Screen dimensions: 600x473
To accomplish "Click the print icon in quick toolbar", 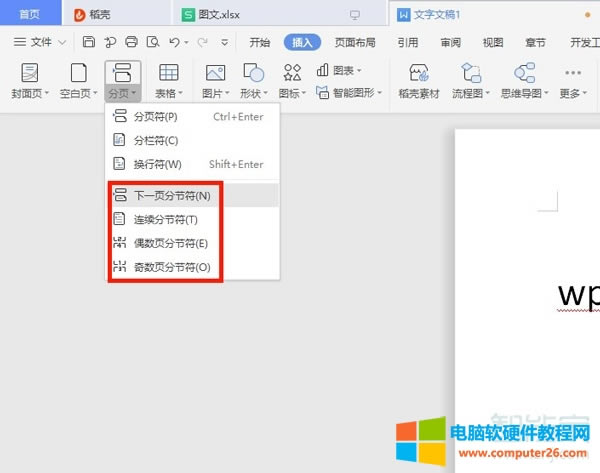I will 131,42.
